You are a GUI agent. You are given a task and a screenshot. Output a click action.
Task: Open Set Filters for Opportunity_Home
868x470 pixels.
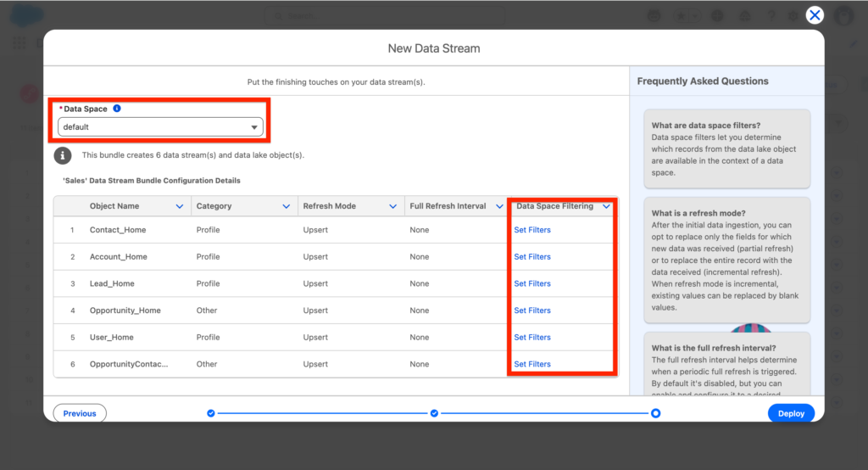coord(532,311)
